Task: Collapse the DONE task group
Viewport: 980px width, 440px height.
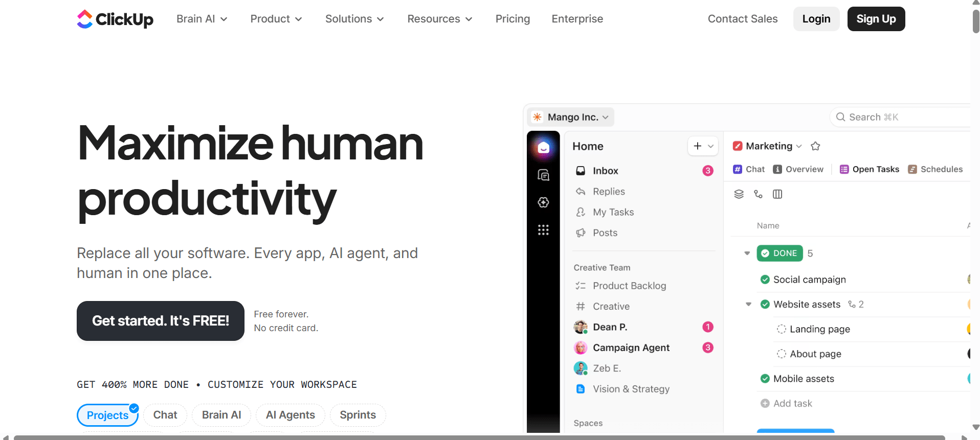Action: (x=747, y=253)
